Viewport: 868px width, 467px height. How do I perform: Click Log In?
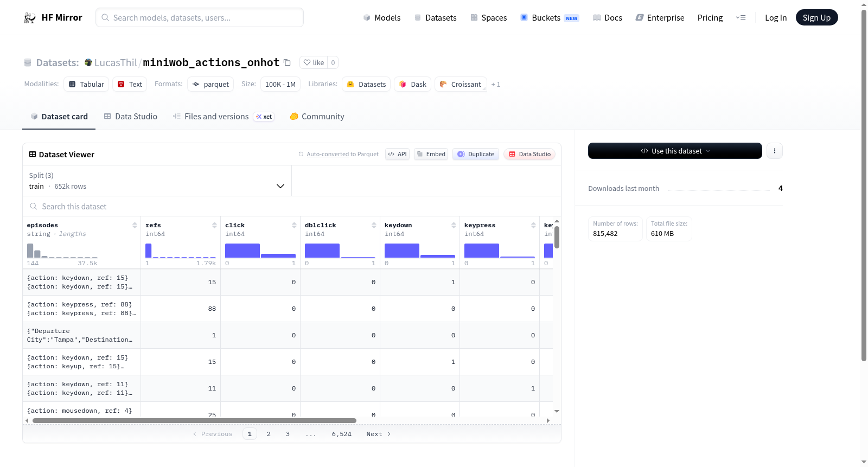776,18
